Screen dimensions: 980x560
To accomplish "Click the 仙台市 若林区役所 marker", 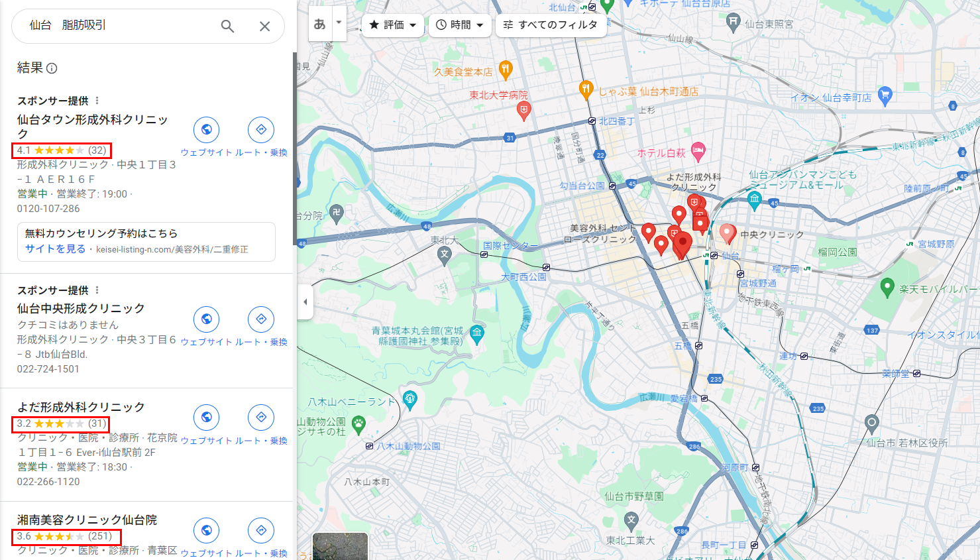I will click(871, 423).
